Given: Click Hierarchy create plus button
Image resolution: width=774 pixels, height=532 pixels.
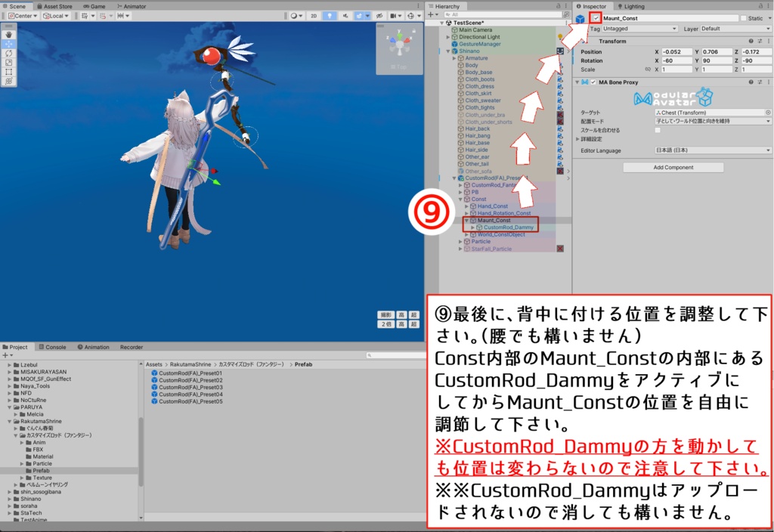Looking at the screenshot, I should click(x=432, y=15).
